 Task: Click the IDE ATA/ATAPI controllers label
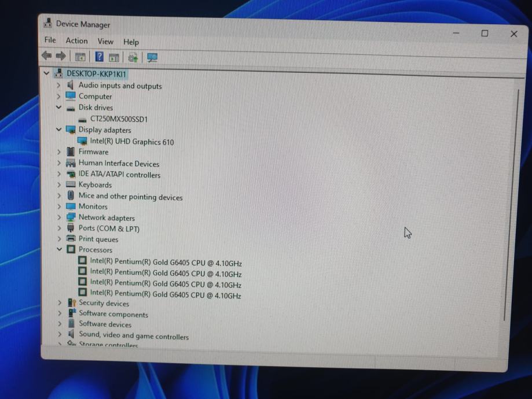[x=119, y=175]
